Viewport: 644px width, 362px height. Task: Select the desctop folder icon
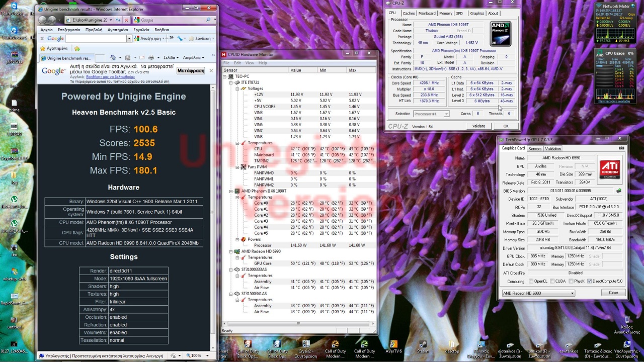(452, 346)
